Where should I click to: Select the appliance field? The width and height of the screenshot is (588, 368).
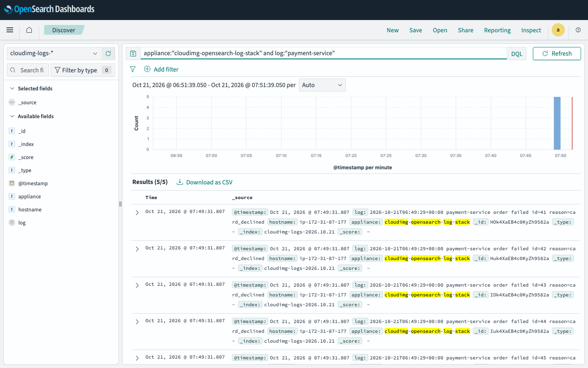click(x=29, y=196)
